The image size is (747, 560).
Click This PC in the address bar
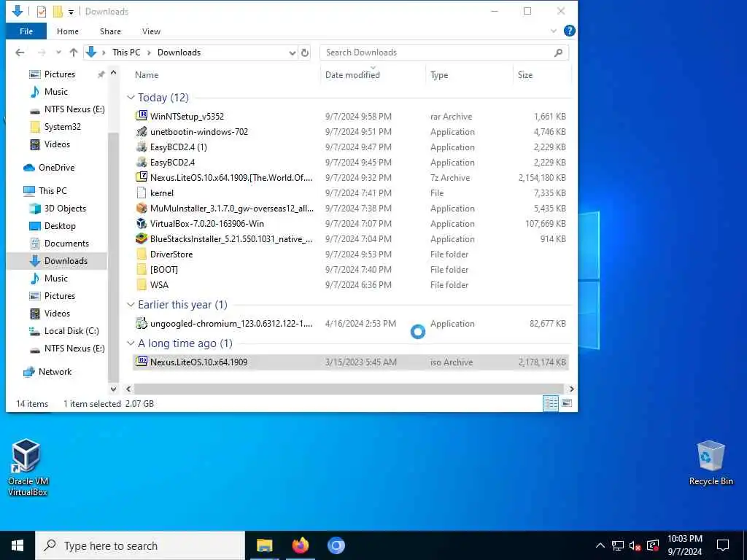[126, 52]
